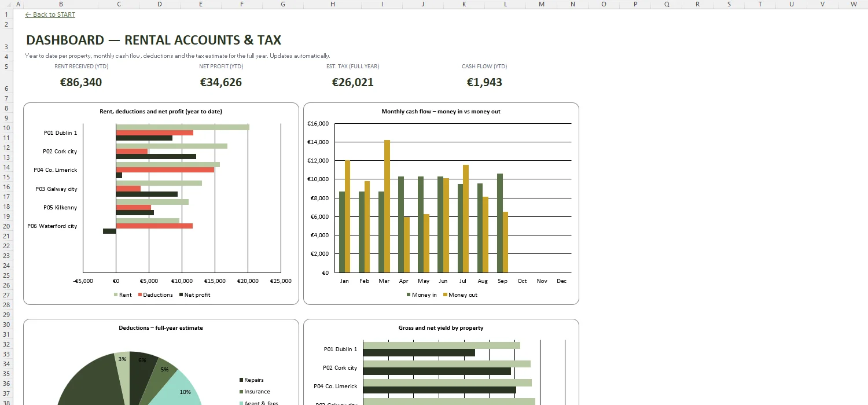868x405 pixels.
Task: Click the Monthly cash flow chart title
Action: 441,111
